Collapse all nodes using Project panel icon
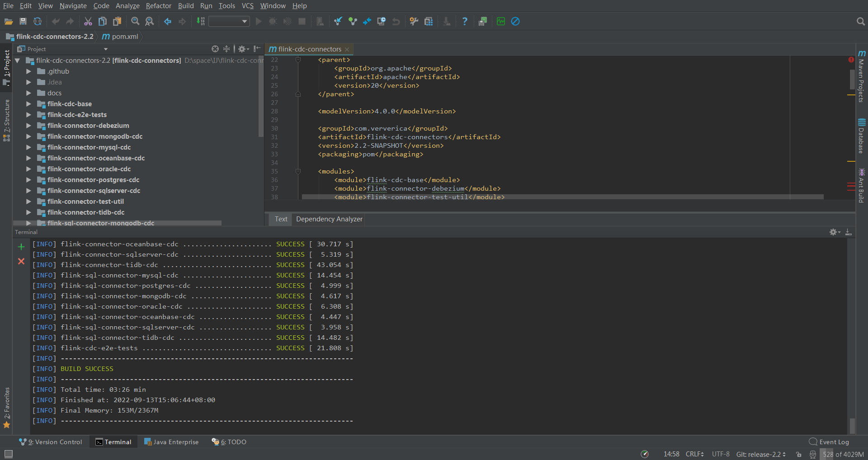 click(226, 49)
